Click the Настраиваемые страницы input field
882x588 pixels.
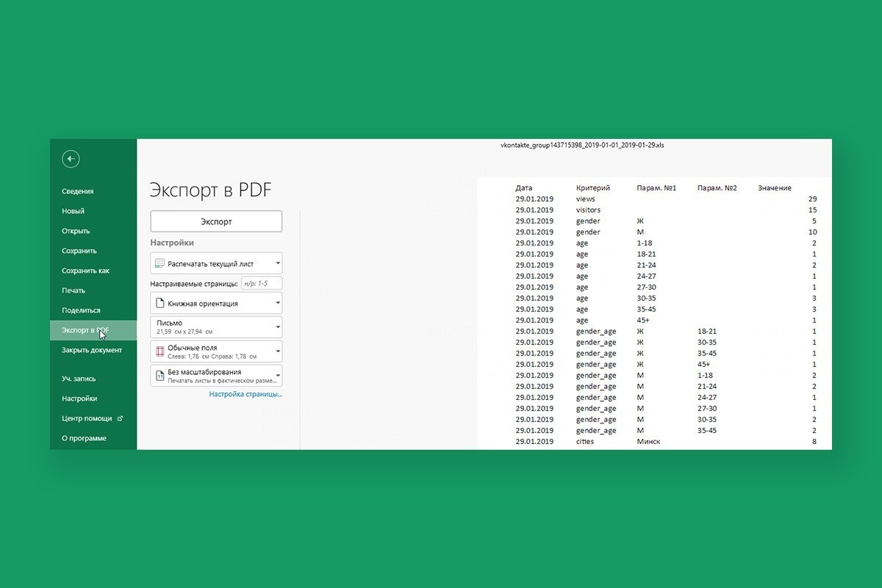point(262,283)
